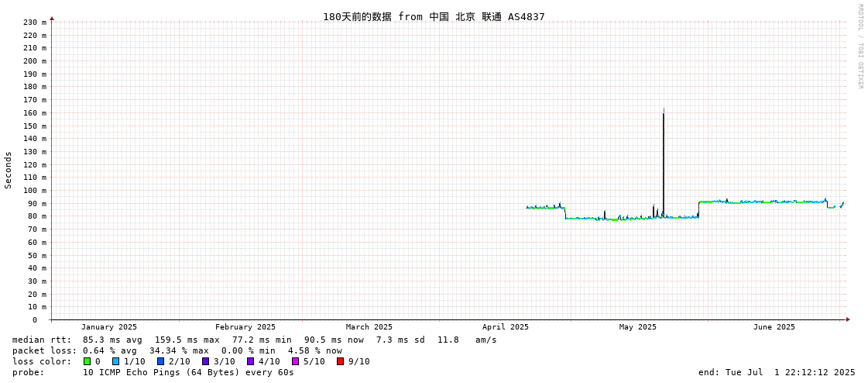Click the 90.5 ms now value

(334, 340)
